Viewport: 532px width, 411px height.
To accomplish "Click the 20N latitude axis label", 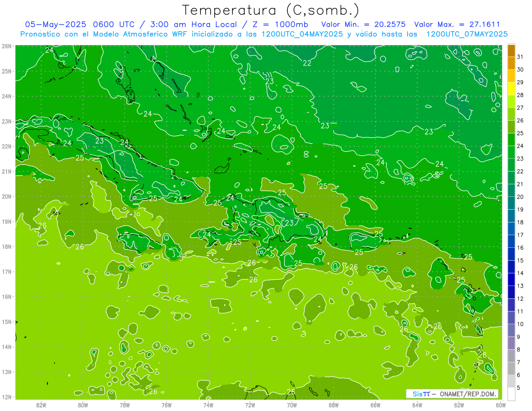I will coord(6,196).
